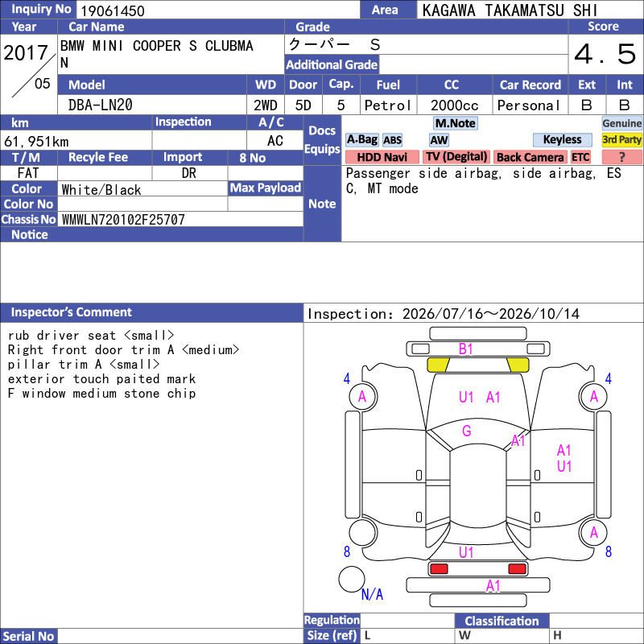Click the HDD Navi equipment badge
Image resolution: width=644 pixels, height=644 pixels.
tap(382, 157)
